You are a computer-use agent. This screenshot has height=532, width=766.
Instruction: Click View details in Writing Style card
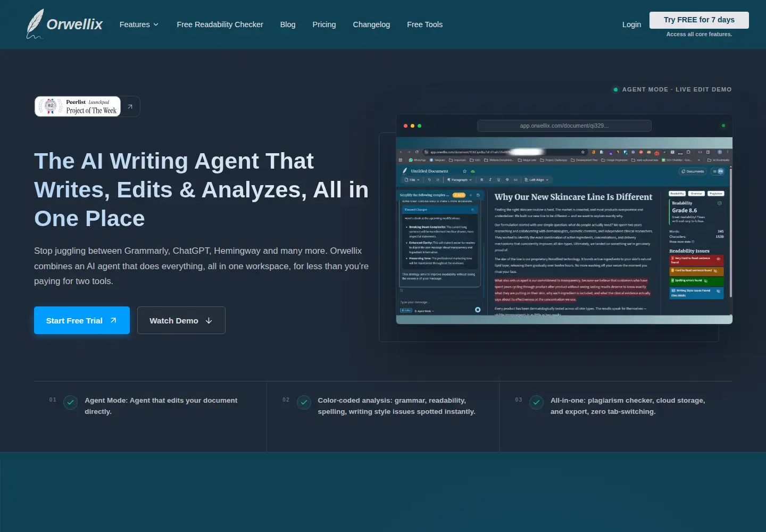point(678,295)
